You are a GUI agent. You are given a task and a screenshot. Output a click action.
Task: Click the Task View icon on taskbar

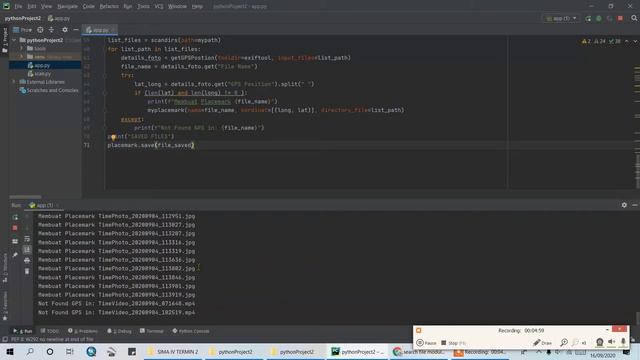click(70, 351)
